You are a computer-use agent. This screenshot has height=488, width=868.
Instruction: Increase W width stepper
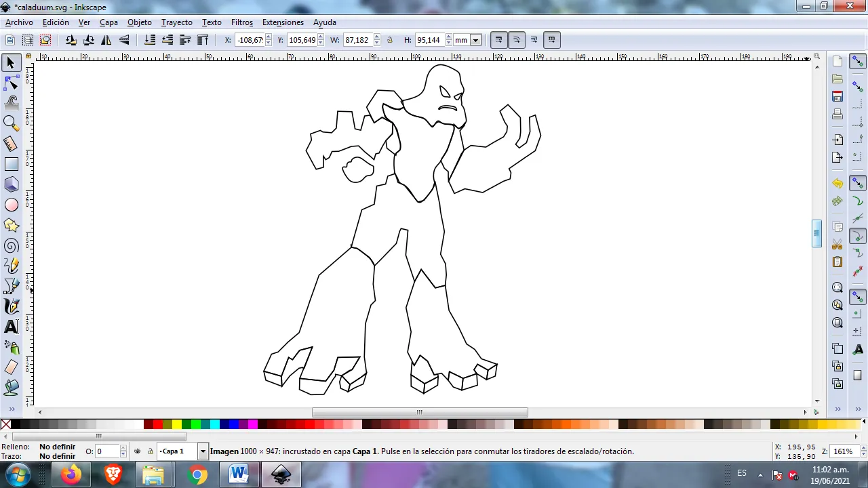377,37
